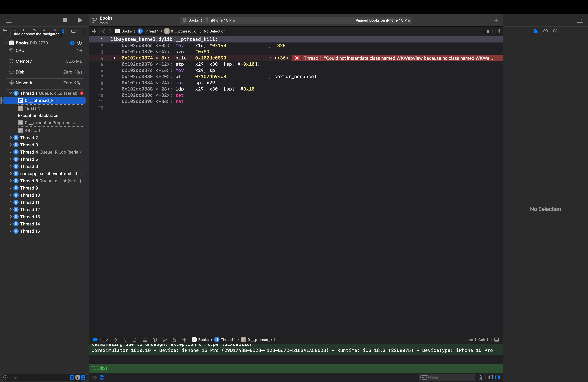Step out of the current function
This screenshot has width=588, height=382.
tap(135, 340)
